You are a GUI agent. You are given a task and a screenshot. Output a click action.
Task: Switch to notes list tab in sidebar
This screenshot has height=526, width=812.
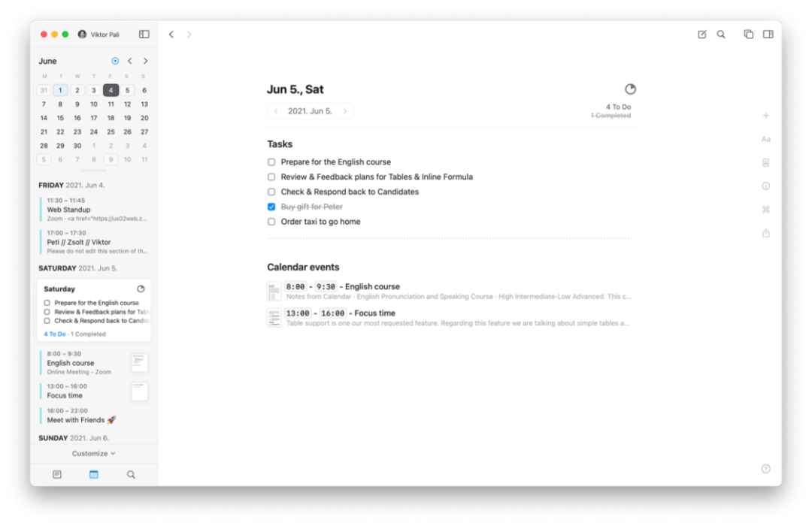(57, 474)
